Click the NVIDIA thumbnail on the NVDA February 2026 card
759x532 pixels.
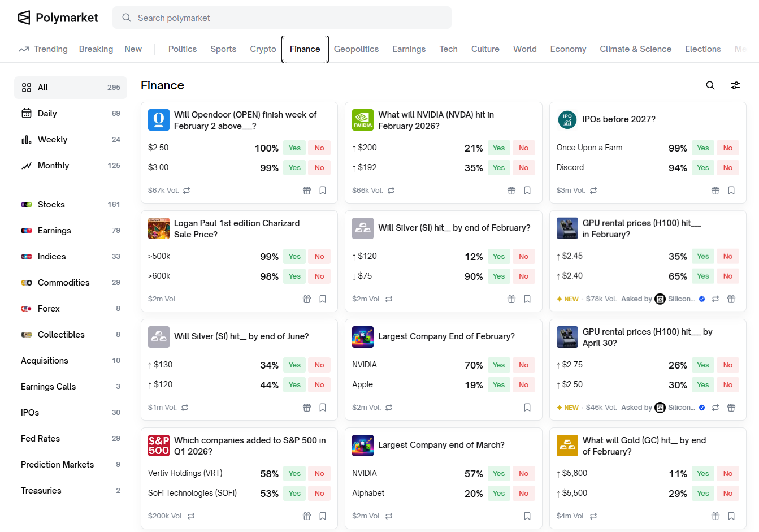[x=362, y=120]
